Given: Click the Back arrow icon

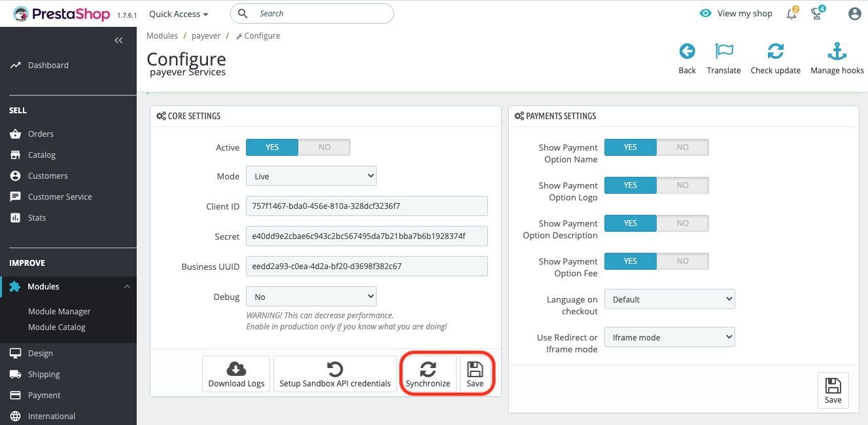Looking at the screenshot, I should pos(687,51).
